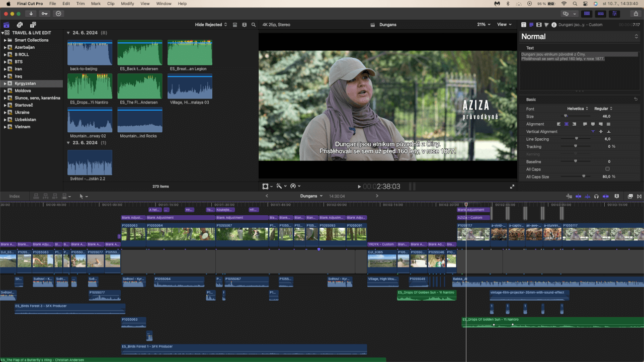The width and height of the screenshot is (644, 362).
Task: Search the browser with magnifier icon
Action: (x=254, y=25)
